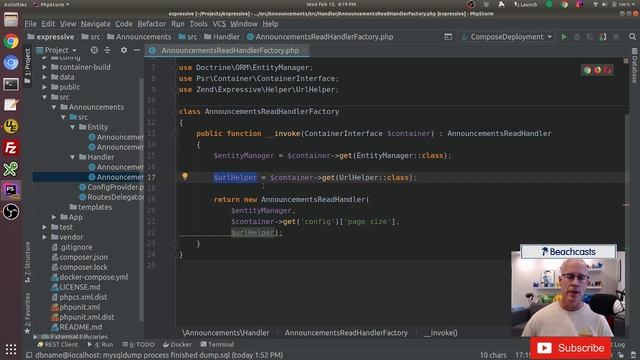Open the Docker tool window
The width and height of the screenshot is (640, 360).
click(x=177, y=344)
